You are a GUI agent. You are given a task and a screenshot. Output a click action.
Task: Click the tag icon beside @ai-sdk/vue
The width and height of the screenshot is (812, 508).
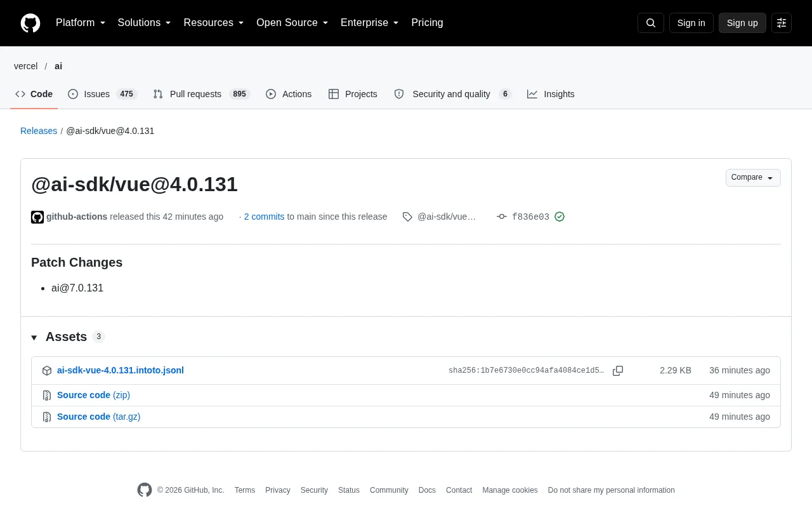point(407,217)
